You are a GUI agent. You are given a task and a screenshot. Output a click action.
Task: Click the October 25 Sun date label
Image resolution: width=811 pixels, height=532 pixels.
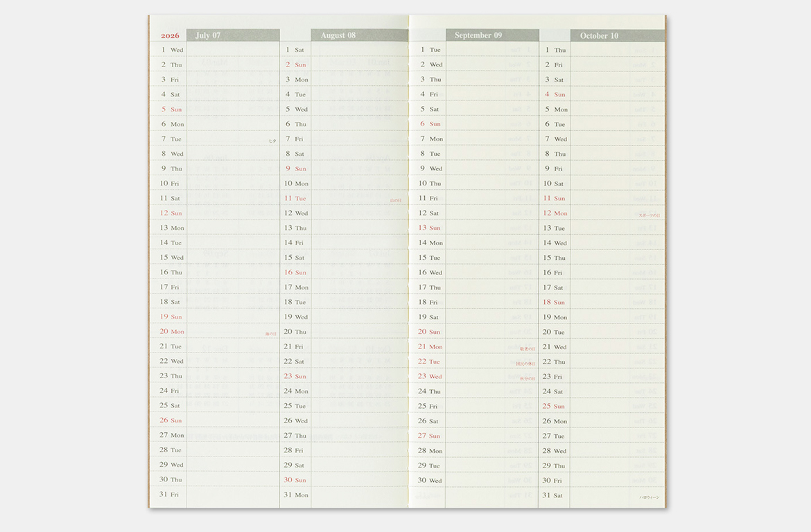pos(555,407)
